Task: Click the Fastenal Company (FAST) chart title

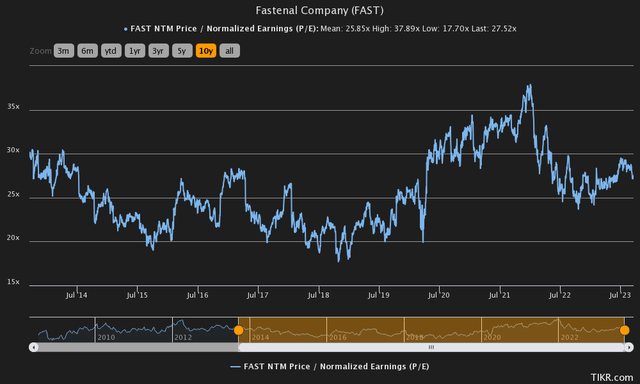Action: point(320,10)
